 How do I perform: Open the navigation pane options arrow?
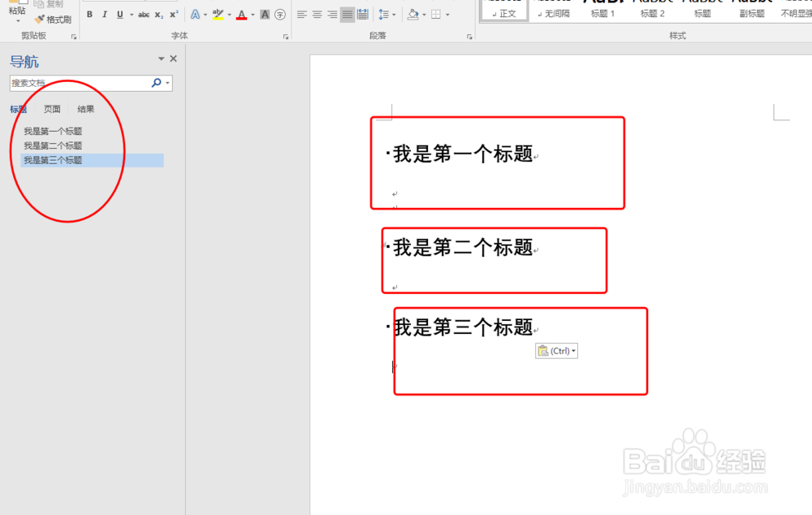161,59
